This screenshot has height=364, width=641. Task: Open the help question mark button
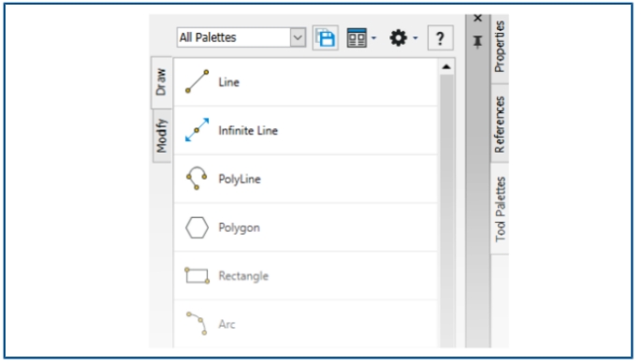pos(441,38)
